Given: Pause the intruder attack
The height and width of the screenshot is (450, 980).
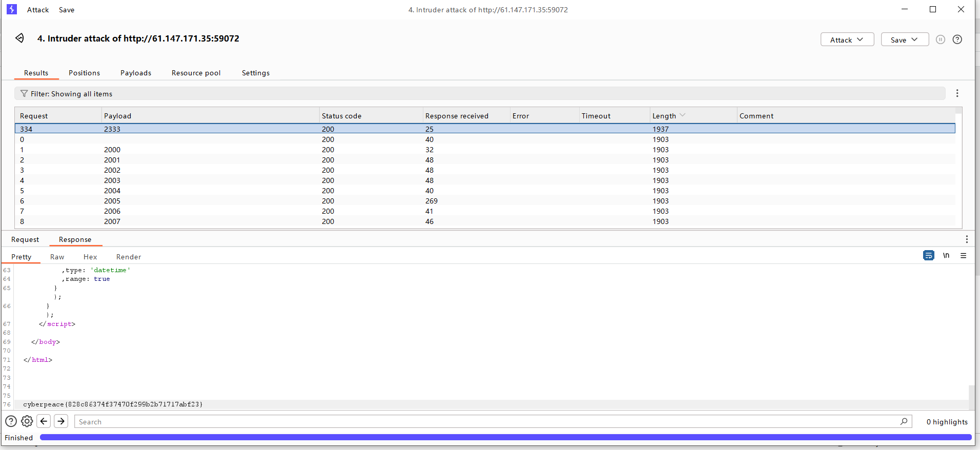Looking at the screenshot, I should coord(940,39).
